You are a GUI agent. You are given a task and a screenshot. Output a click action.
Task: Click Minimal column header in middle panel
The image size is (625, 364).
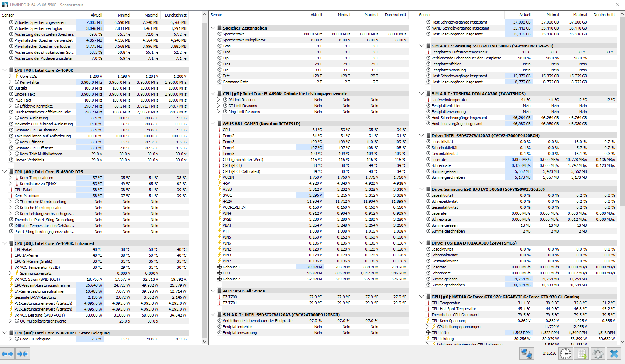(x=338, y=15)
